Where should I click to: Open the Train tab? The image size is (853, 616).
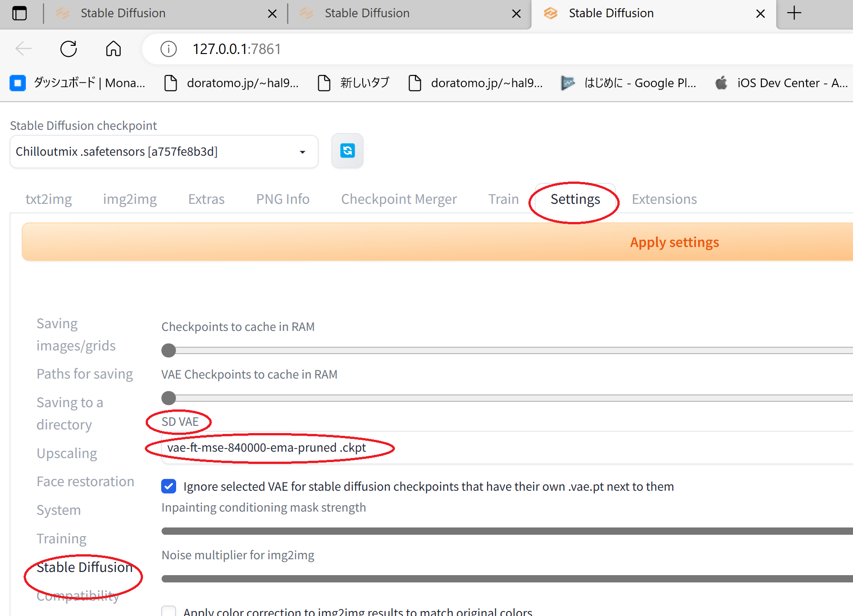click(x=503, y=199)
